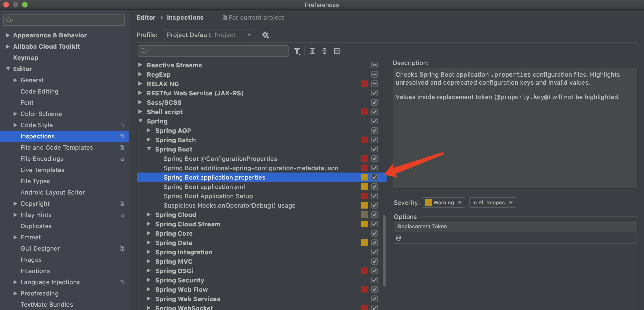Click the Code Style reset icon
The width and height of the screenshot is (644, 310).
click(122, 125)
